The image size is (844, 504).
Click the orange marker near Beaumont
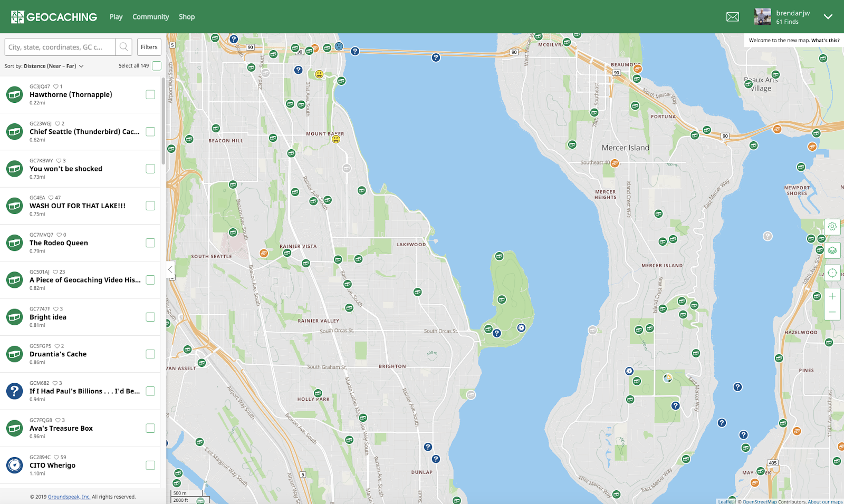[637, 69]
